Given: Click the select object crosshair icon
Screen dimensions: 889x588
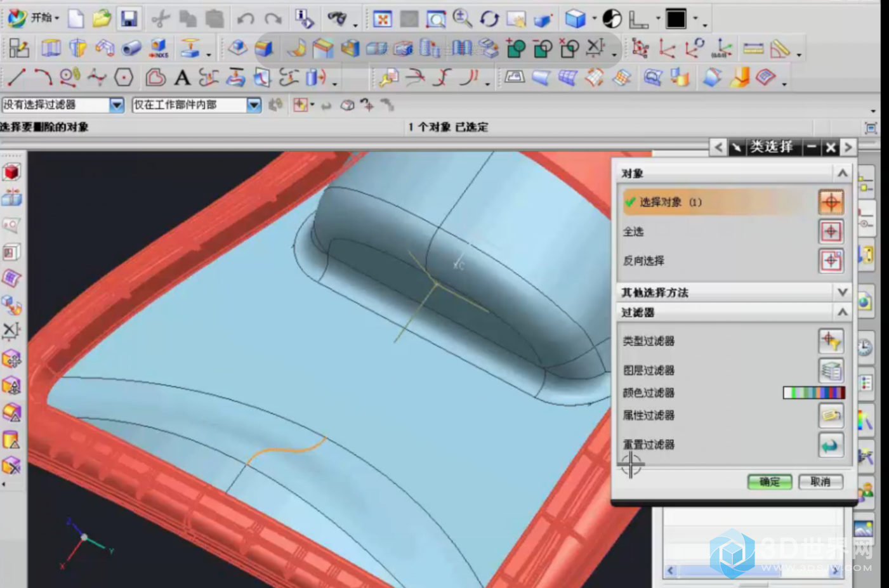Looking at the screenshot, I should [x=831, y=202].
